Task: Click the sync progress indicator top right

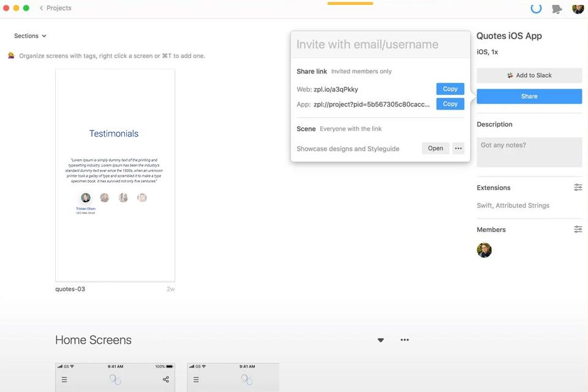Action: (x=535, y=8)
